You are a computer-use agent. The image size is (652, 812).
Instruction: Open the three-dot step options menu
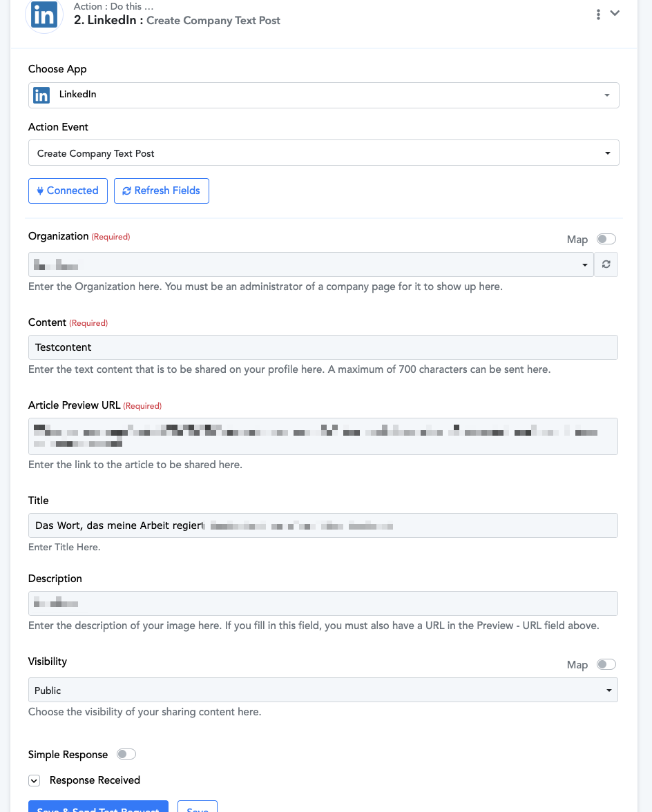(598, 14)
